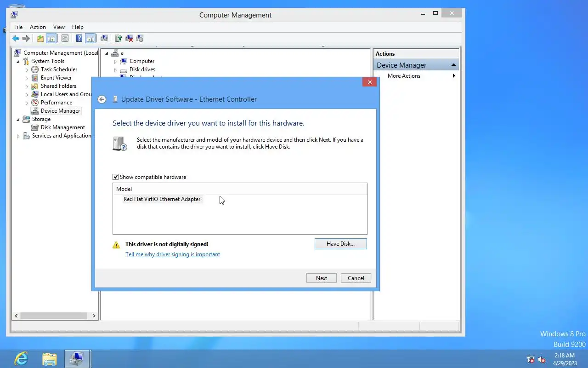This screenshot has width=588, height=368.
Task: Collapse the Storage tree node
Action: pos(18,119)
